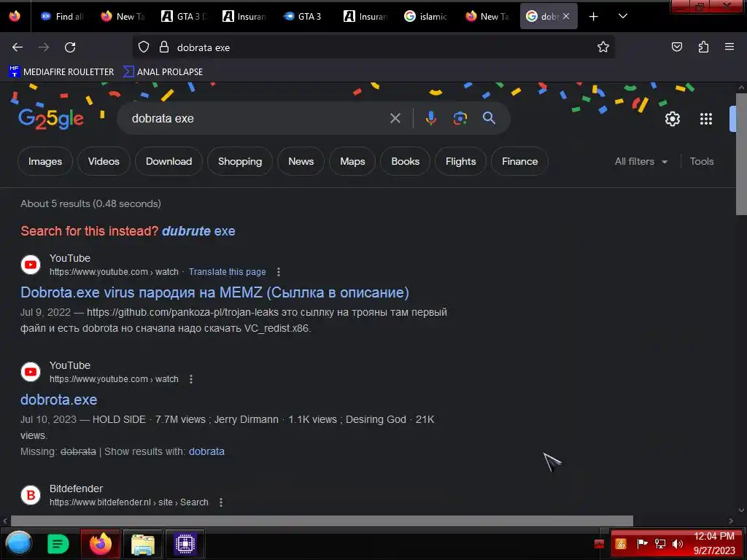
Task: Select the Flights filter chip
Action: click(461, 161)
